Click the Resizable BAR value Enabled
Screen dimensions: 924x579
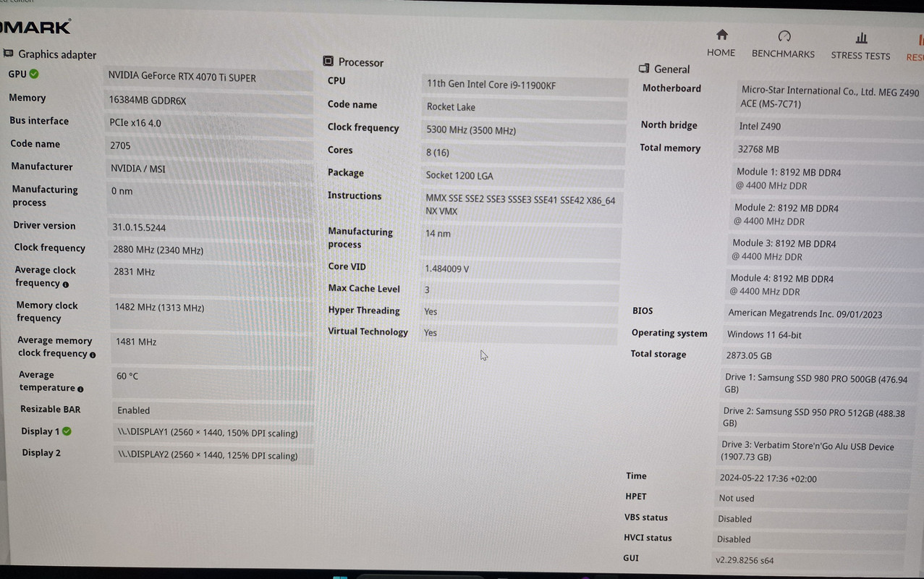(134, 410)
